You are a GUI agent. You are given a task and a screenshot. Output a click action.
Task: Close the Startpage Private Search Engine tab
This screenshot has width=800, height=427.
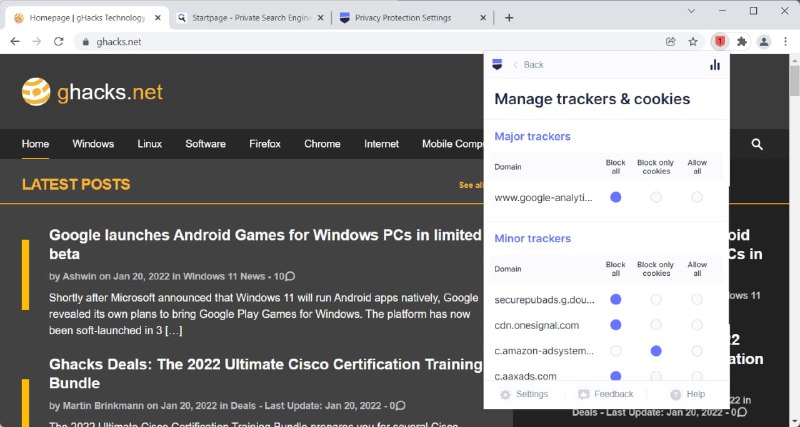[320, 18]
